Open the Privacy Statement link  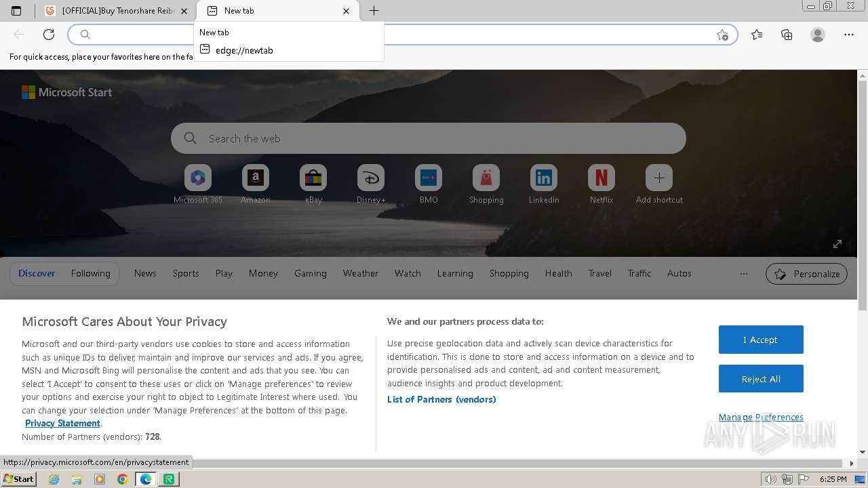(x=62, y=423)
